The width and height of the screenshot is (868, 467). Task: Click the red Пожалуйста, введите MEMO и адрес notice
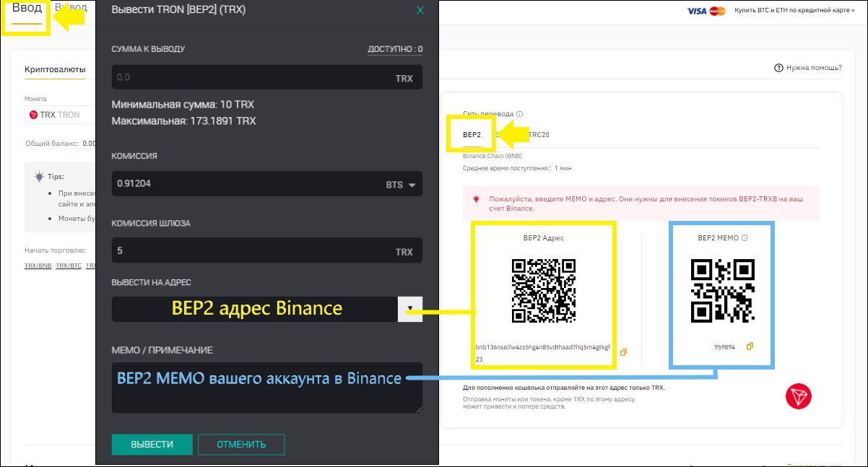pos(641,203)
